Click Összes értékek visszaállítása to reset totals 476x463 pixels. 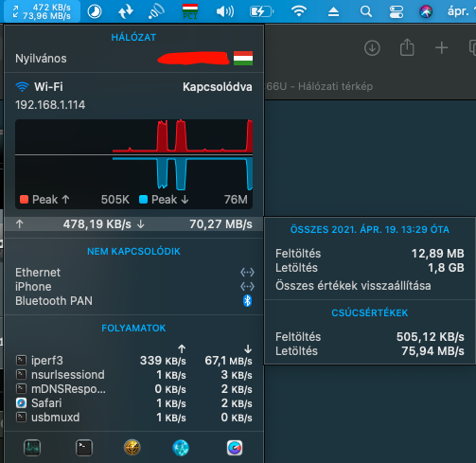[353, 286]
